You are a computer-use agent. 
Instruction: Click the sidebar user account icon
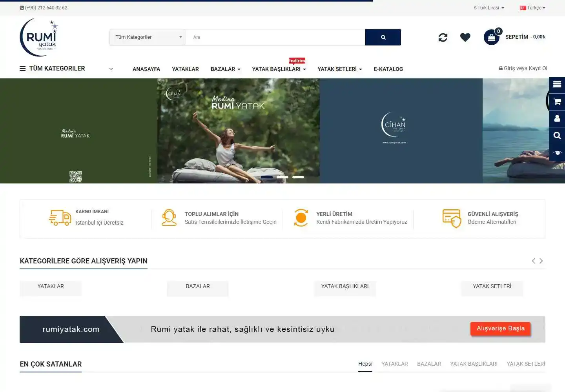pyautogui.click(x=557, y=118)
